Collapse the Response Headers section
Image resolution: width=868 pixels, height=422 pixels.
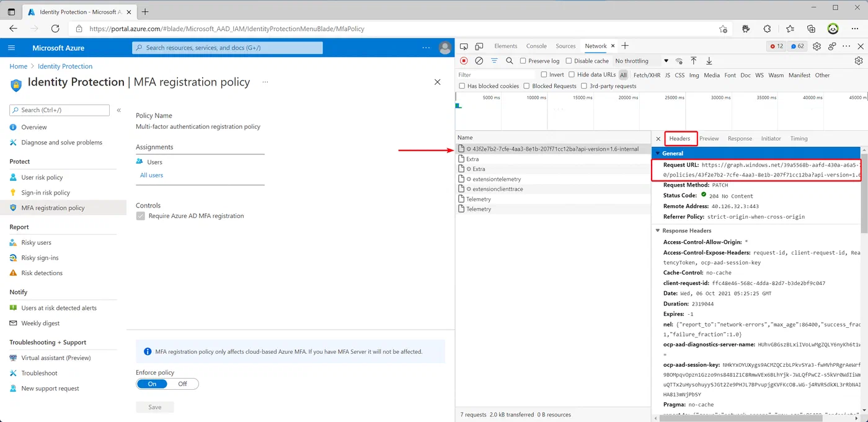pyautogui.click(x=658, y=231)
